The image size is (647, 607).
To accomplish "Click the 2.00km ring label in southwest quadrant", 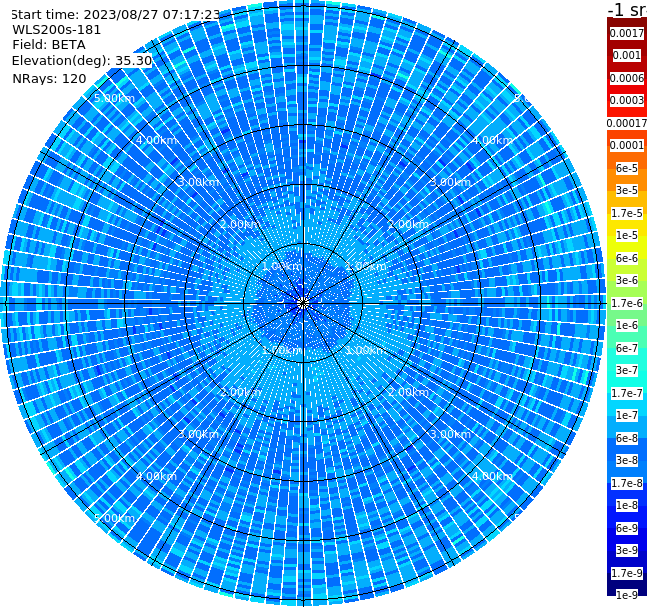I will (x=240, y=392).
